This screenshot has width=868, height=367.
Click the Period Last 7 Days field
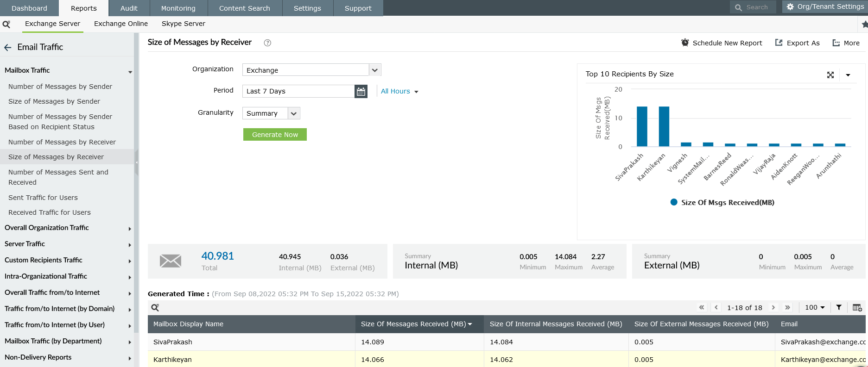pyautogui.click(x=298, y=91)
